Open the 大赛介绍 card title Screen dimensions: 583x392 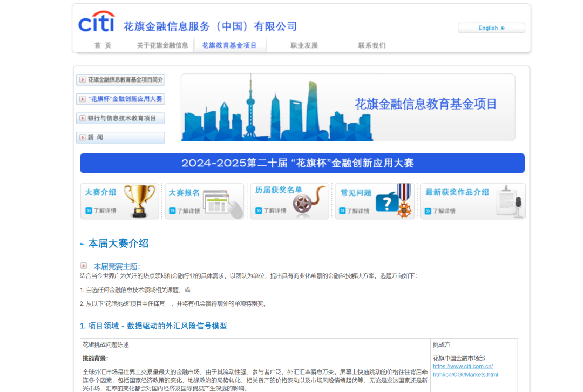[100, 192]
